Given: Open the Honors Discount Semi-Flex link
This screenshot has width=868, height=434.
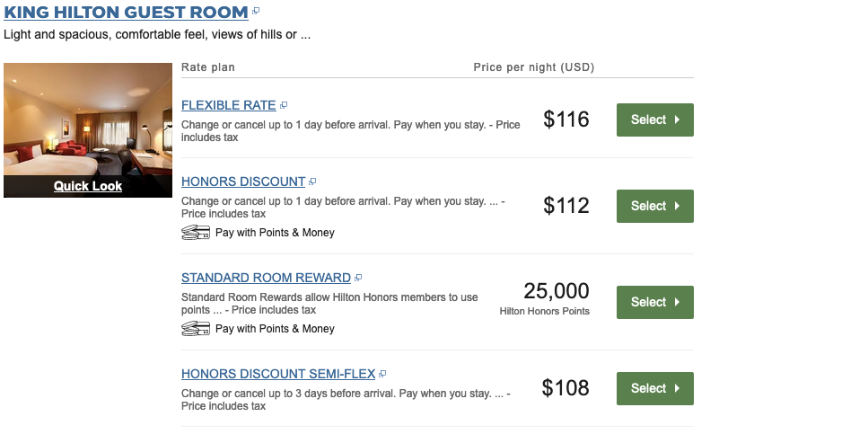Looking at the screenshot, I should click(277, 374).
